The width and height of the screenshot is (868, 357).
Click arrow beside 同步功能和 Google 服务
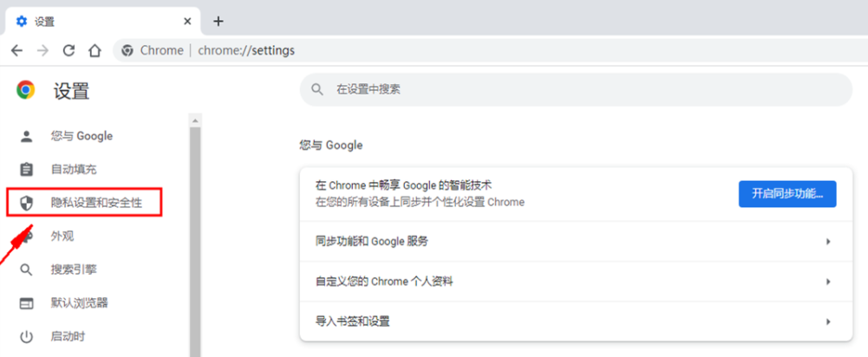[829, 241]
